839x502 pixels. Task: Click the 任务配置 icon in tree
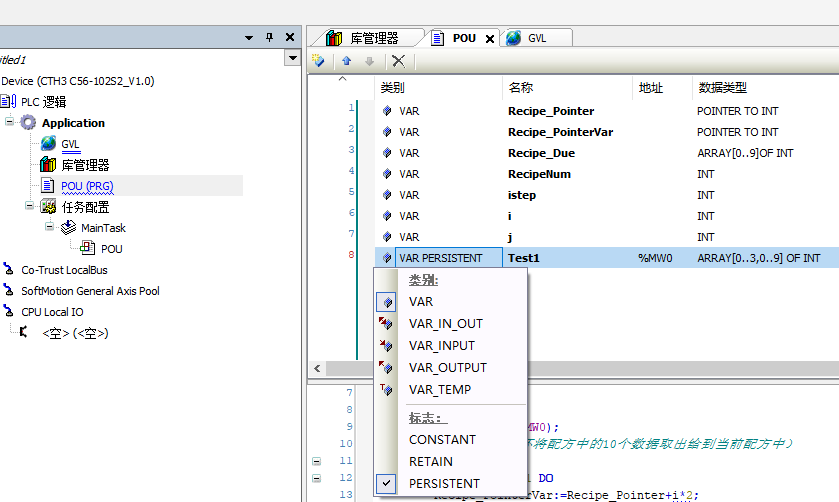[48, 207]
